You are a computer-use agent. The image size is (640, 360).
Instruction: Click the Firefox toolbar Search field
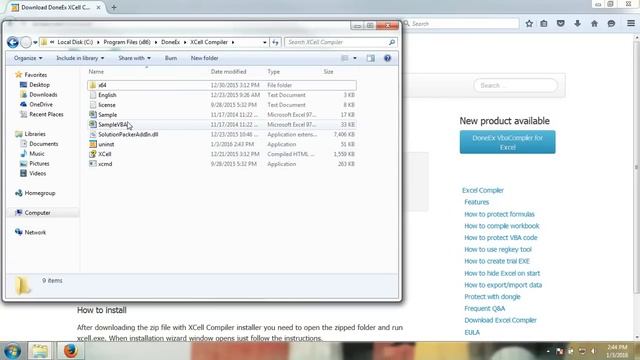click(x=462, y=24)
